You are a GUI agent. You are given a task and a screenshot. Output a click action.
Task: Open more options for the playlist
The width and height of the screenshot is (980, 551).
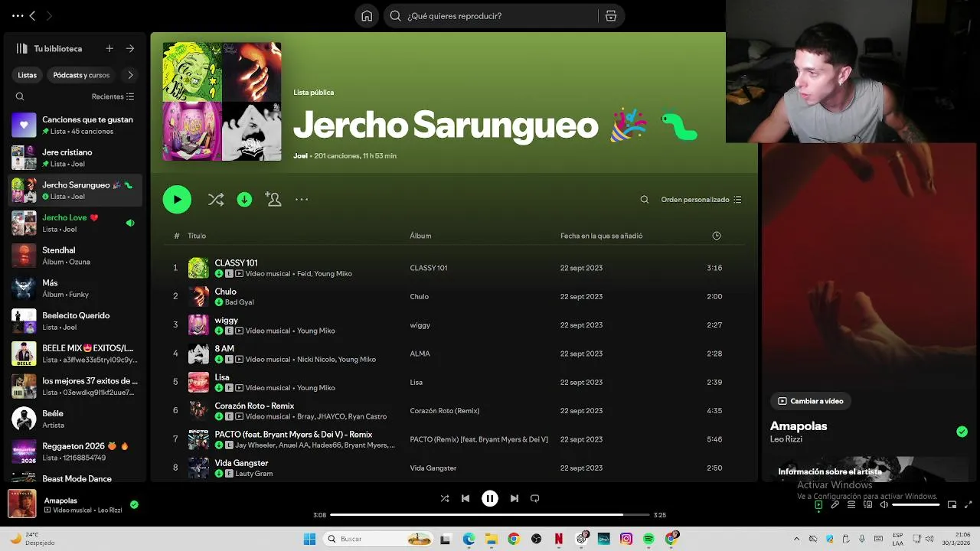(302, 199)
